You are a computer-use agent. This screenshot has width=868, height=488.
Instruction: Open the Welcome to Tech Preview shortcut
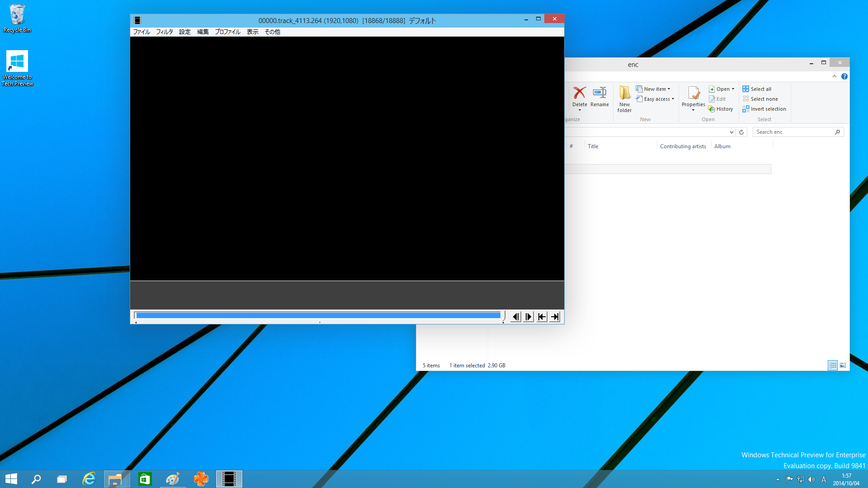pos(17,68)
